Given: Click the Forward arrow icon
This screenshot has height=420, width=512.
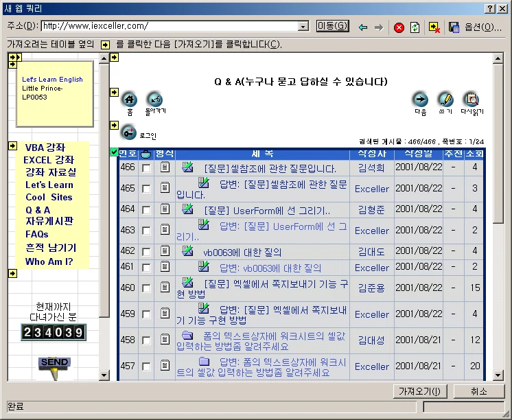Looking at the screenshot, I should point(379,27).
